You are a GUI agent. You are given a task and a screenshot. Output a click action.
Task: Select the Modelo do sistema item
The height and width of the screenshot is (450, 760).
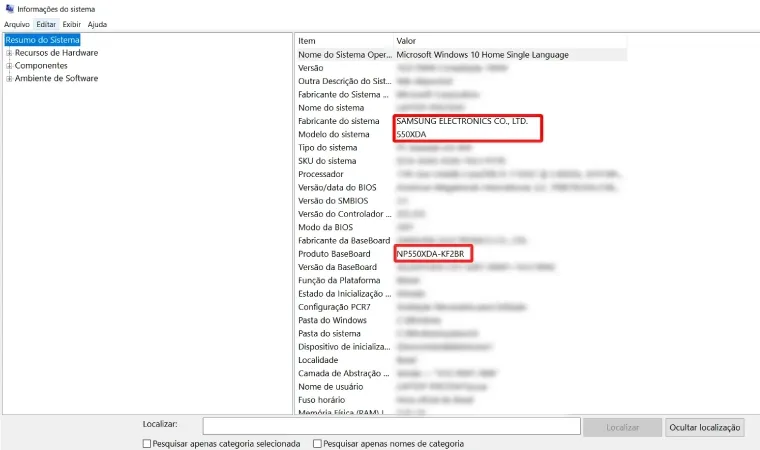click(334, 134)
